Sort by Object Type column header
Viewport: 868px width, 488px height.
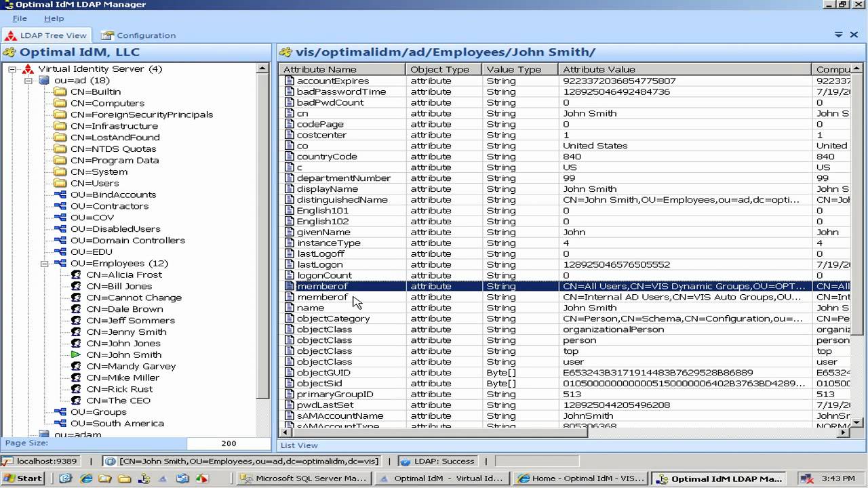(x=443, y=69)
